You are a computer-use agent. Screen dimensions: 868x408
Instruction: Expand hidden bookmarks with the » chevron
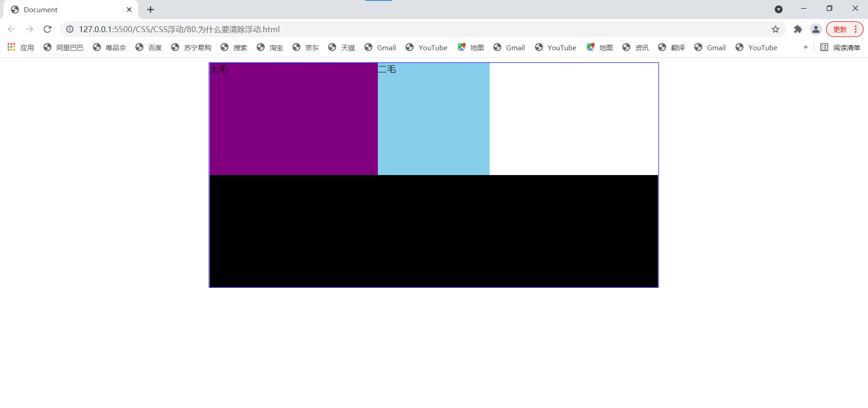point(806,47)
